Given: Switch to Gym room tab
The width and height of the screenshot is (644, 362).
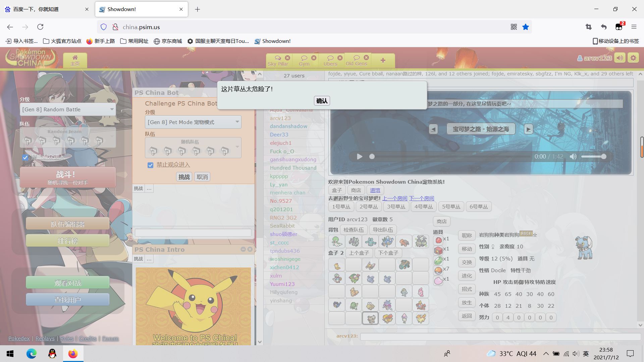Looking at the screenshot, I should [x=304, y=61].
